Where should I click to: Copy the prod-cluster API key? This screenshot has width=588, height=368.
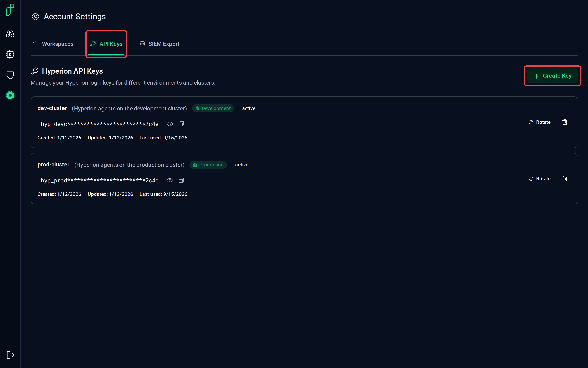(181, 180)
